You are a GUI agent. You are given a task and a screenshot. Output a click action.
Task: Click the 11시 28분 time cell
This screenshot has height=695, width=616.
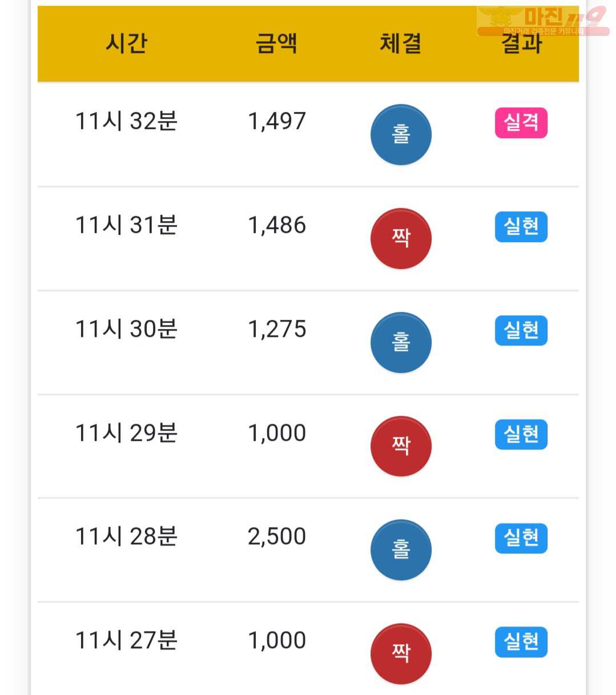126,536
